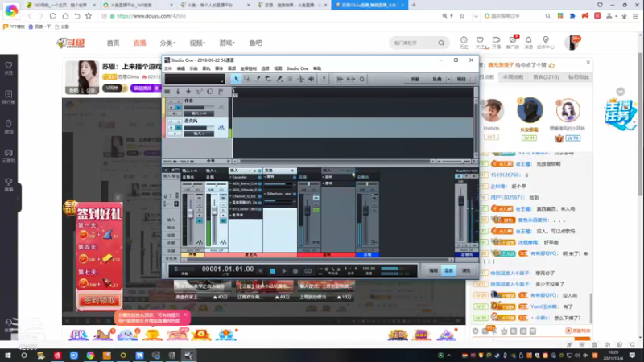The height and width of the screenshot is (362, 644).
Task: Mute the 麦克风 track
Action: pos(171,121)
